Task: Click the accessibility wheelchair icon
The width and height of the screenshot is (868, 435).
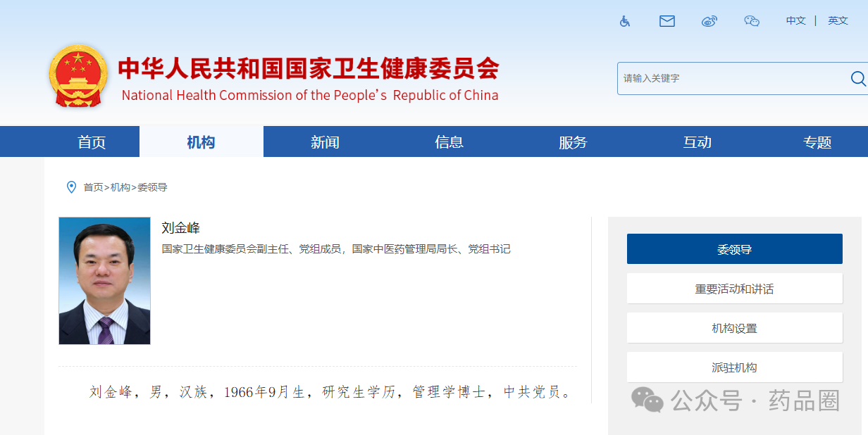Action: click(x=624, y=21)
